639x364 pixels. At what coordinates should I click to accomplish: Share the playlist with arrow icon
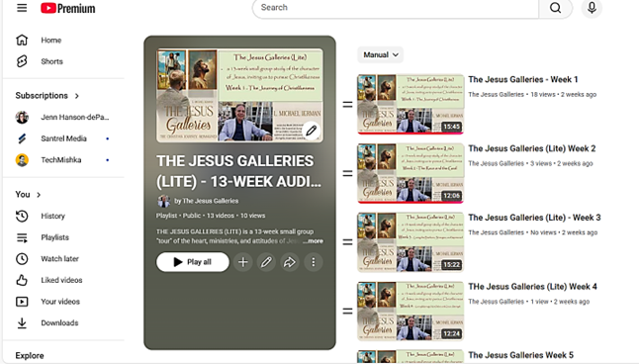click(290, 262)
